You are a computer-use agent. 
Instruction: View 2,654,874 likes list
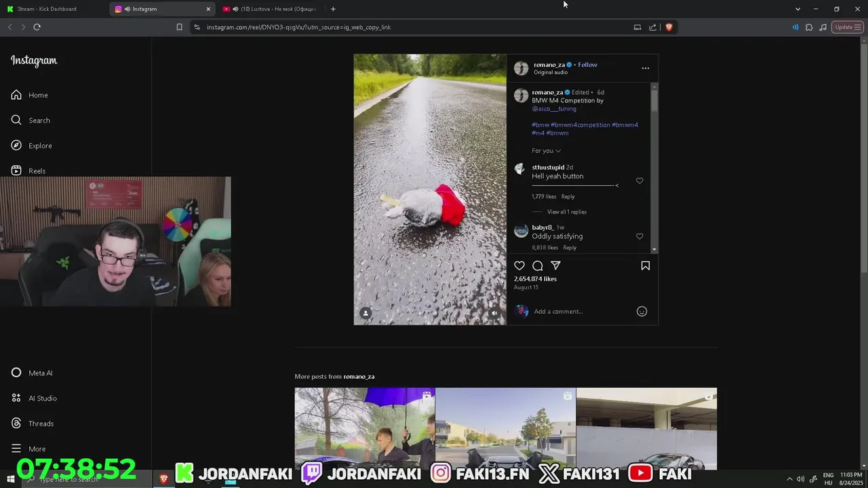point(535,279)
